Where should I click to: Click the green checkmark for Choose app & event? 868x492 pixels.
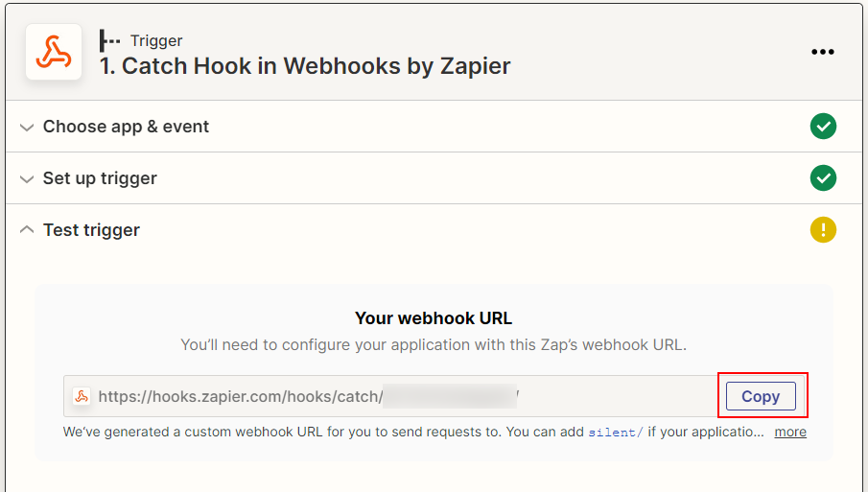pos(823,127)
